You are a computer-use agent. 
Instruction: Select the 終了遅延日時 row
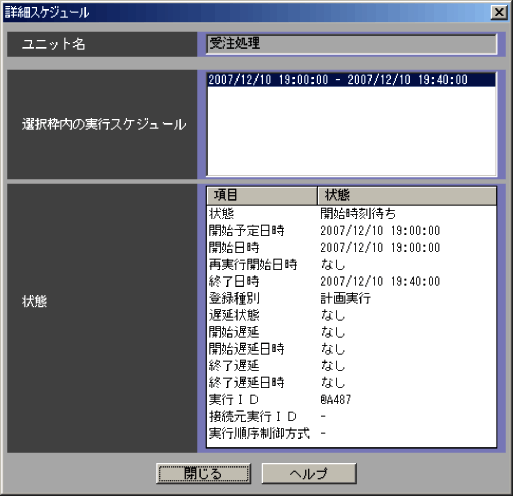[351, 383]
